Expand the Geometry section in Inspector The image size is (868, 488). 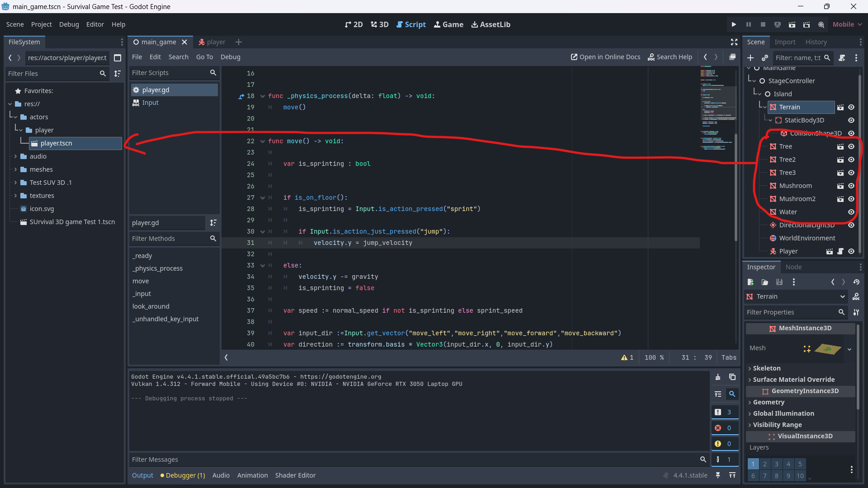pyautogui.click(x=769, y=402)
